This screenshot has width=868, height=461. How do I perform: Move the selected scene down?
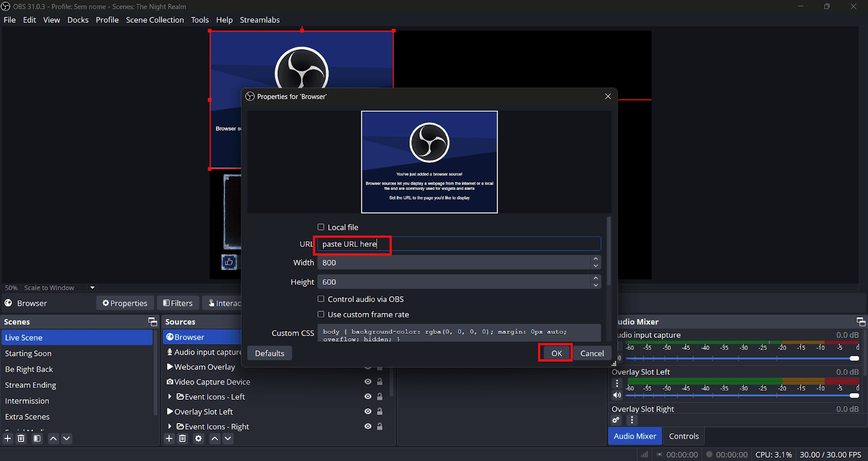click(66, 438)
